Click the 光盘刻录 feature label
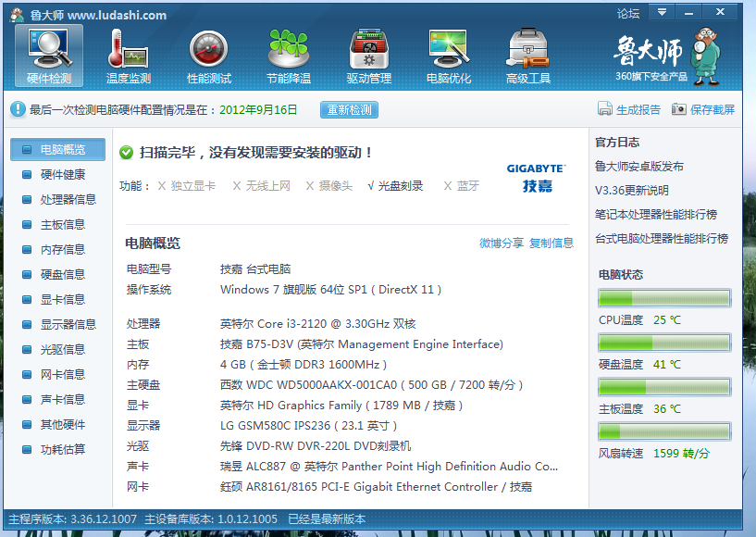756x537 pixels. coord(400,186)
